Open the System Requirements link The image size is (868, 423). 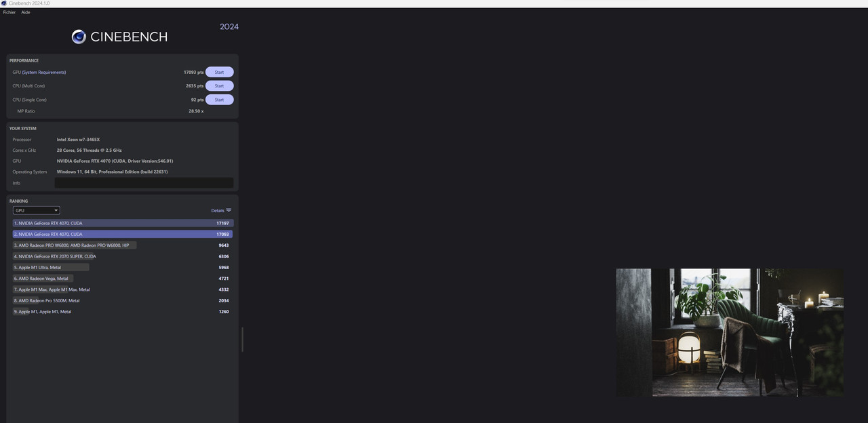coord(44,73)
